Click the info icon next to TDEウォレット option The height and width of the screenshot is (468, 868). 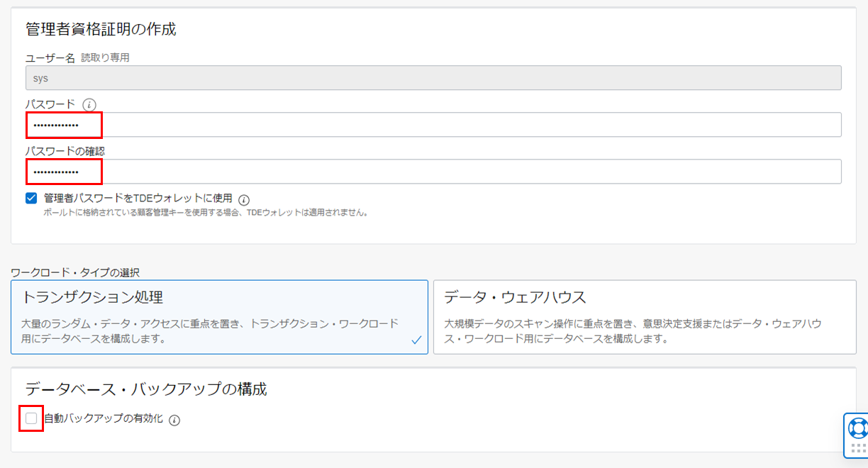(x=244, y=200)
